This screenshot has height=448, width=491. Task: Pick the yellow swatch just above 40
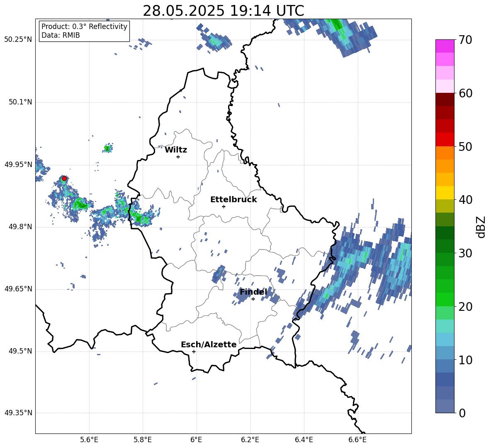pos(445,193)
